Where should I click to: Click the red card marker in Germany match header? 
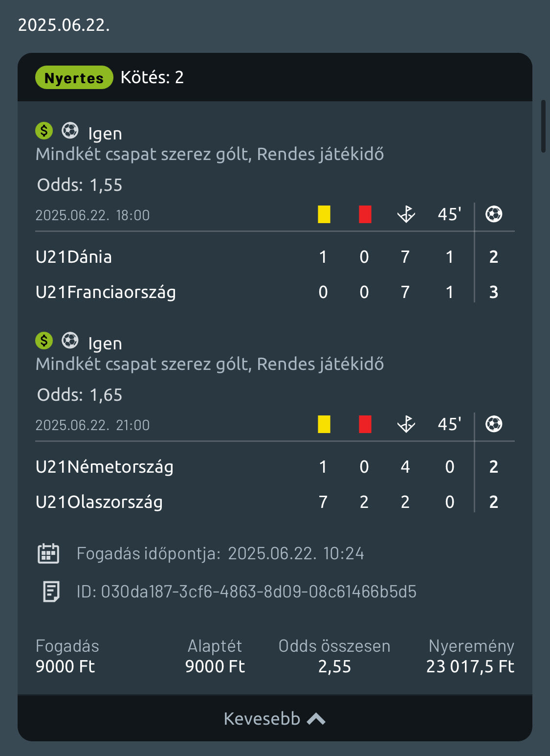(x=365, y=424)
